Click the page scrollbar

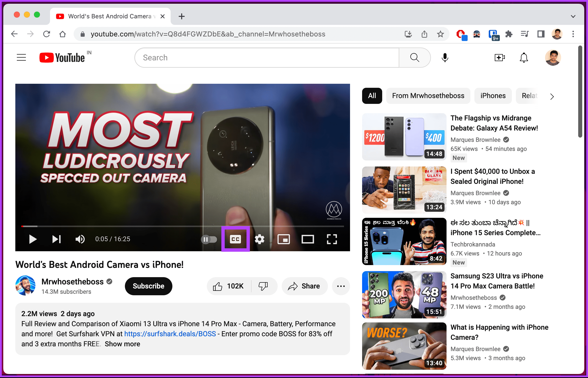pos(580,92)
